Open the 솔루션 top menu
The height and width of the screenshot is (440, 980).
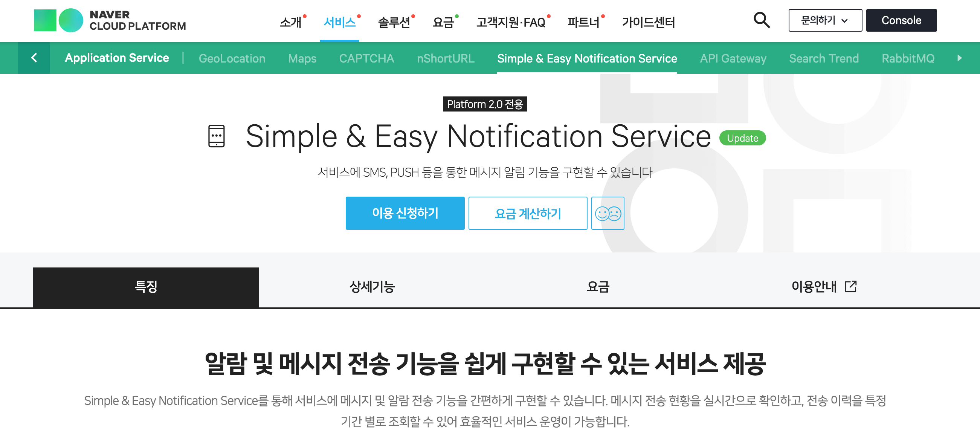tap(394, 22)
